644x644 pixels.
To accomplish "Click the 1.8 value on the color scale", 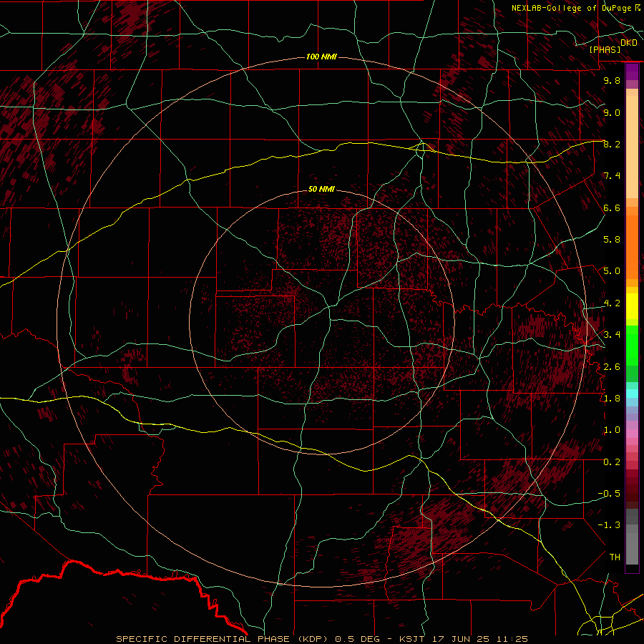I will coord(612,399).
